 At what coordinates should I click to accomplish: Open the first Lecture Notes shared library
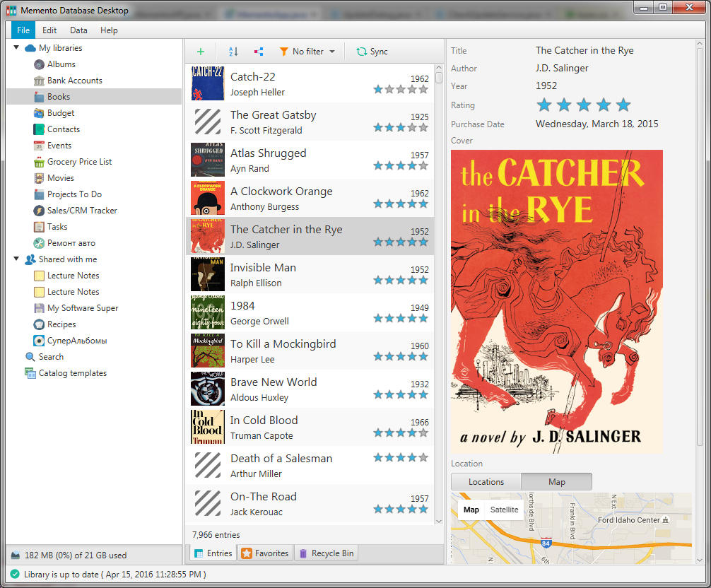[x=73, y=276]
